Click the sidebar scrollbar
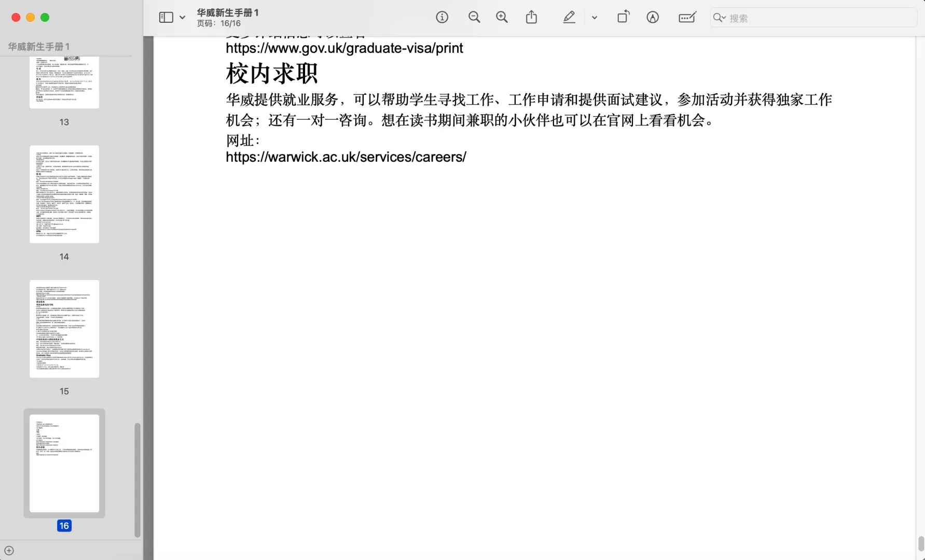The height and width of the screenshot is (560, 925). coord(137,480)
